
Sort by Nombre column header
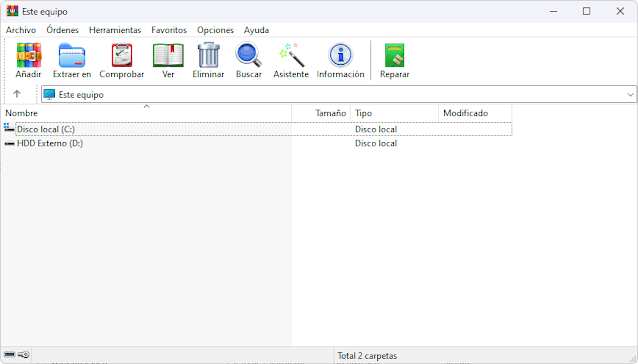click(146, 113)
